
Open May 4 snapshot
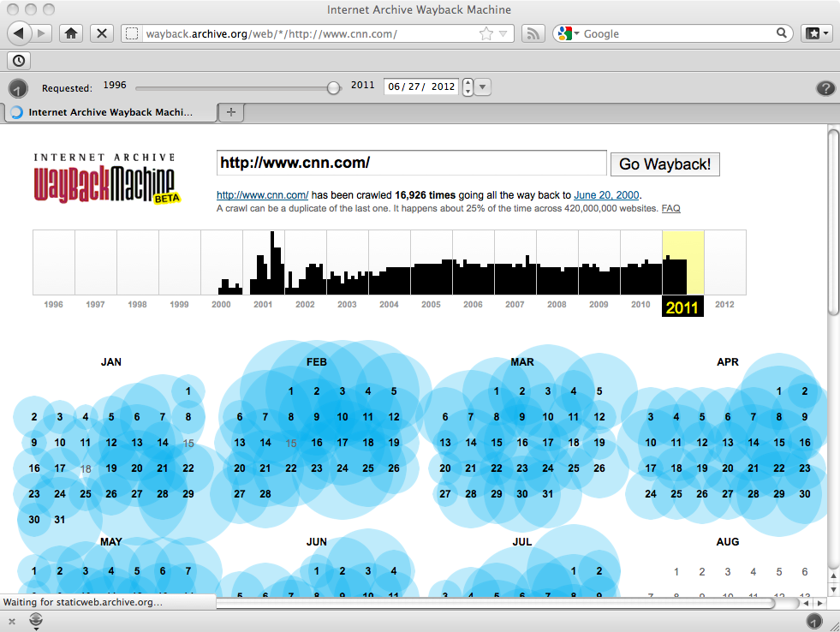pyautogui.click(x=111, y=571)
